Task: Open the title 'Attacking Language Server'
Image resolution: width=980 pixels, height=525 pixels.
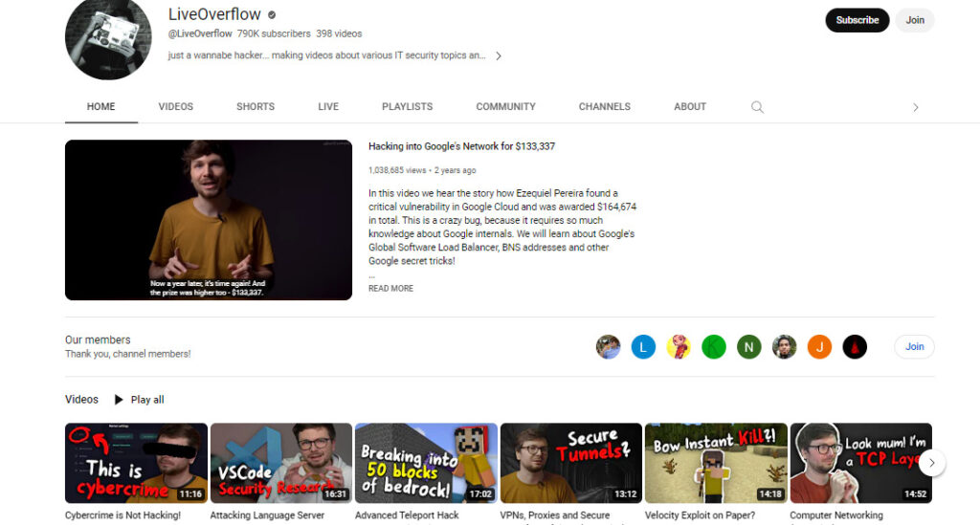Action: pyautogui.click(x=267, y=515)
